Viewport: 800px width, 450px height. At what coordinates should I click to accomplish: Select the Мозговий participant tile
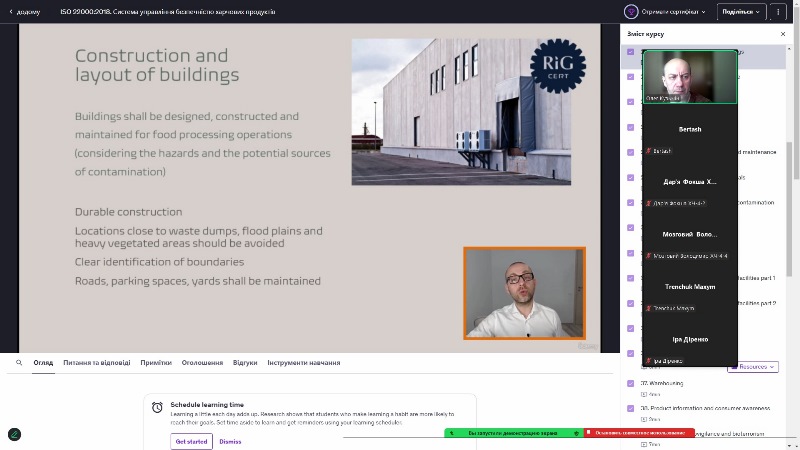pos(690,235)
